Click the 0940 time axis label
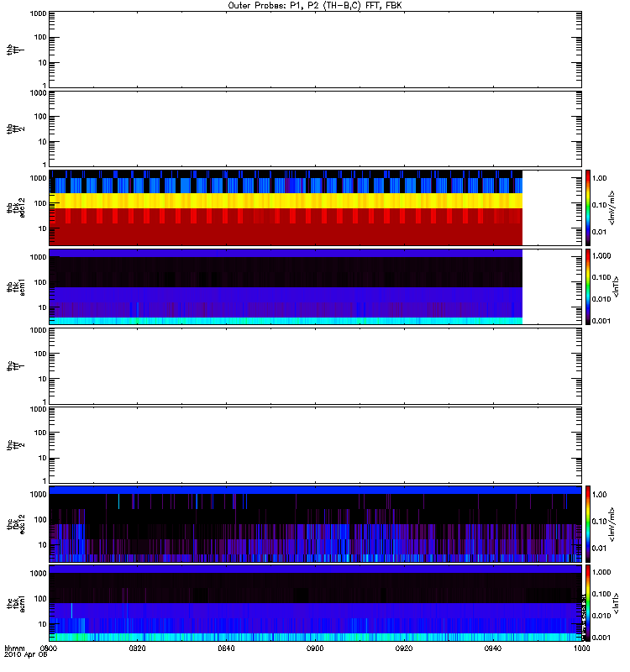This screenshot has height=672, width=630. (x=493, y=648)
